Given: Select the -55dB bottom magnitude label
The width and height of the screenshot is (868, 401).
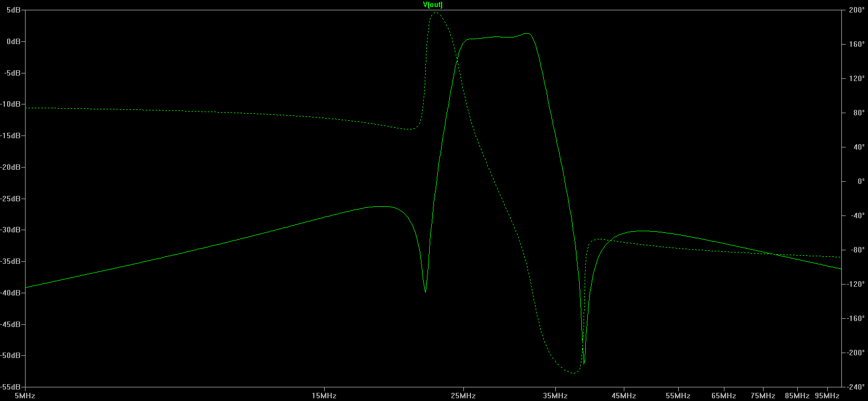Looking at the screenshot, I should [12, 387].
